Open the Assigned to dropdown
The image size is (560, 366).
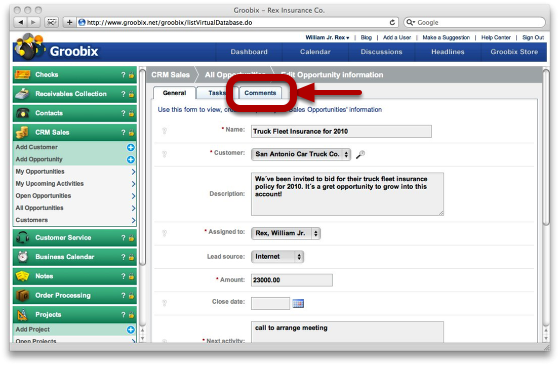(286, 233)
